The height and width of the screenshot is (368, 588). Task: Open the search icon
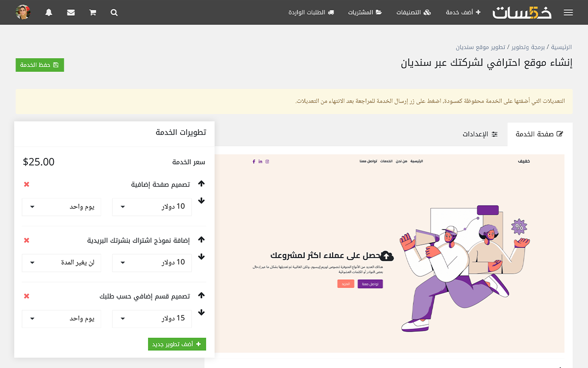pos(114,13)
